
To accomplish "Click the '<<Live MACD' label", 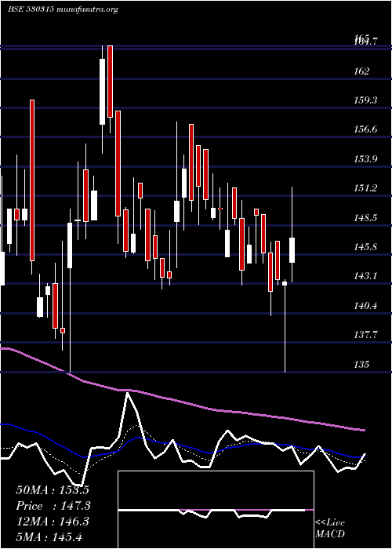I will [x=330, y=529].
